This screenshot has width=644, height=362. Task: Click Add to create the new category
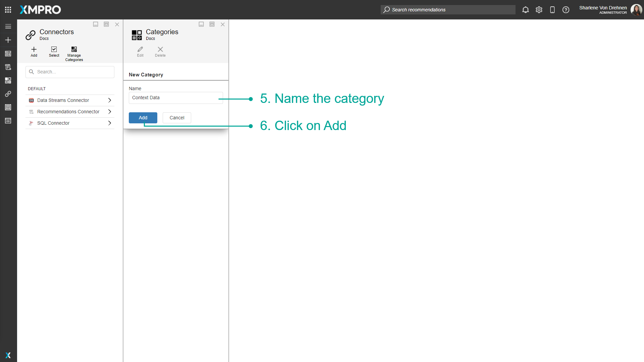coord(143,118)
